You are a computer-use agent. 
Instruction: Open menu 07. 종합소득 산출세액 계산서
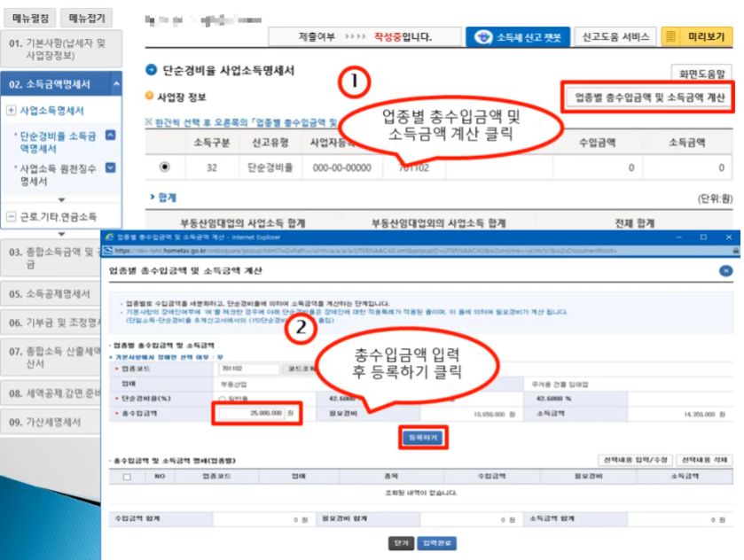coord(51,357)
